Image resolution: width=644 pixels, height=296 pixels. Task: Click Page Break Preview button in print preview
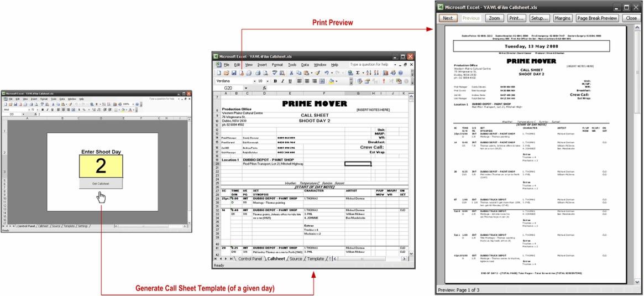point(596,18)
